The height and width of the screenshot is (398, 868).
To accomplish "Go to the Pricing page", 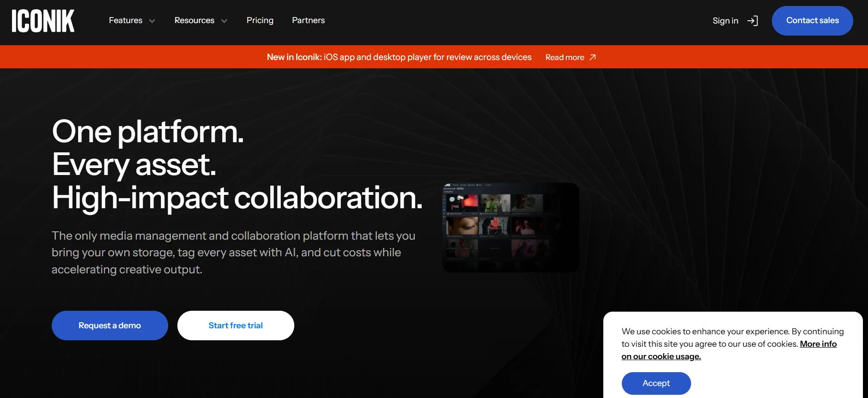I will coord(260,20).
